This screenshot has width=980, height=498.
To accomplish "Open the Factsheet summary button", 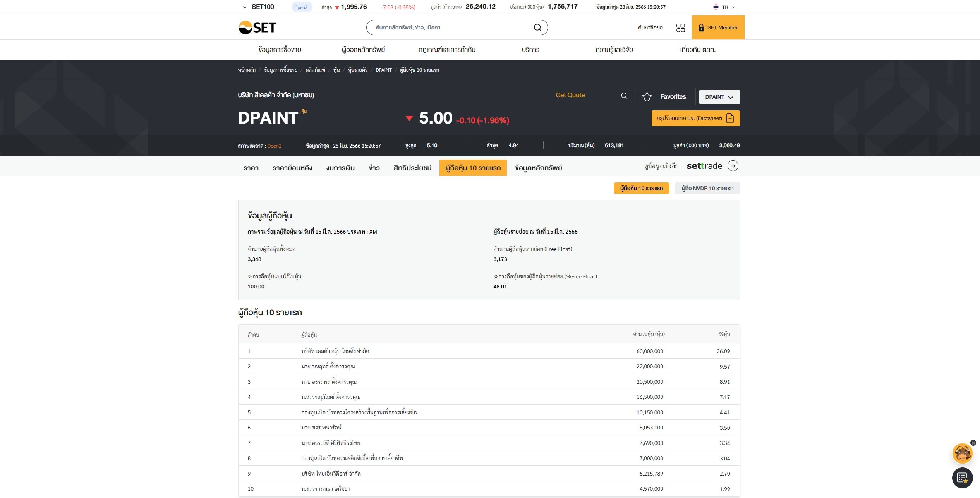I will pos(695,118).
